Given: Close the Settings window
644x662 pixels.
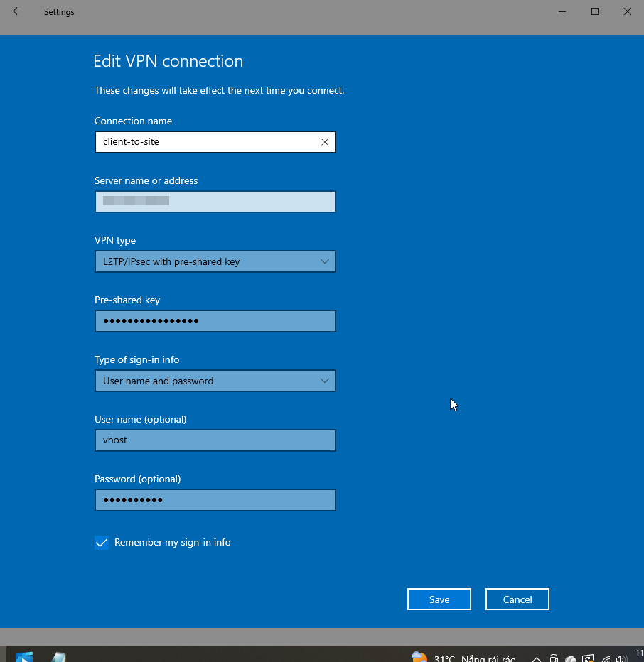Looking at the screenshot, I should pos(627,11).
